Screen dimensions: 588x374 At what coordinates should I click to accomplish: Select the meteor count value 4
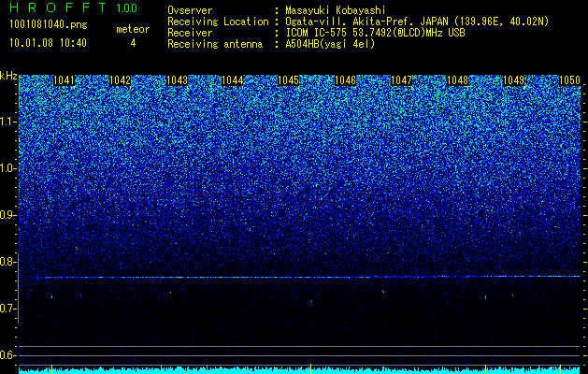tap(133, 43)
